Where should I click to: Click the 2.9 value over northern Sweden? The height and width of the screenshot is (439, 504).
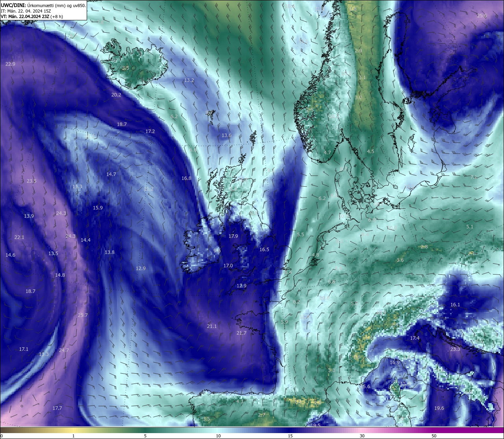[358, 51]
